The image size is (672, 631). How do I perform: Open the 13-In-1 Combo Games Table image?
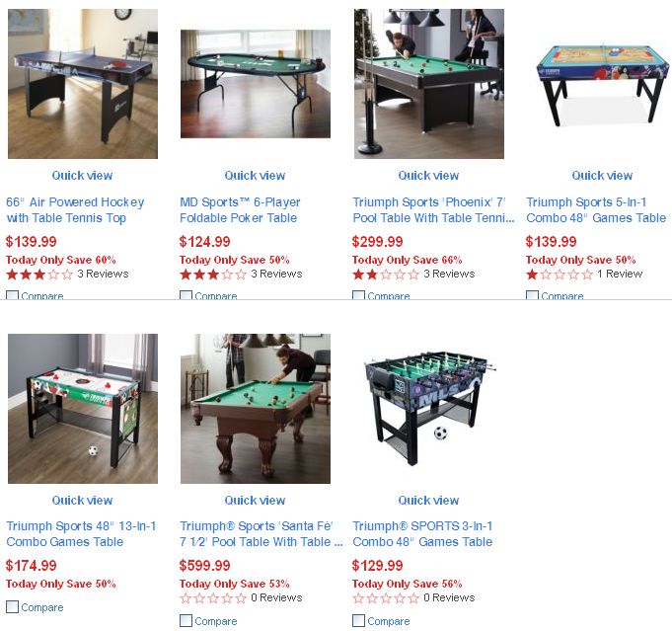[83, 409]
